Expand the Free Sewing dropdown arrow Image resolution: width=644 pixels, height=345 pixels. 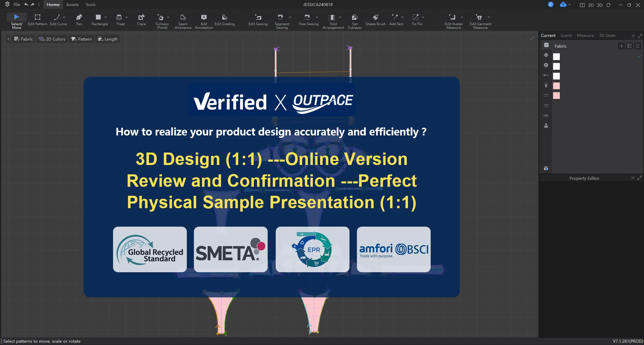click(317, 17)
